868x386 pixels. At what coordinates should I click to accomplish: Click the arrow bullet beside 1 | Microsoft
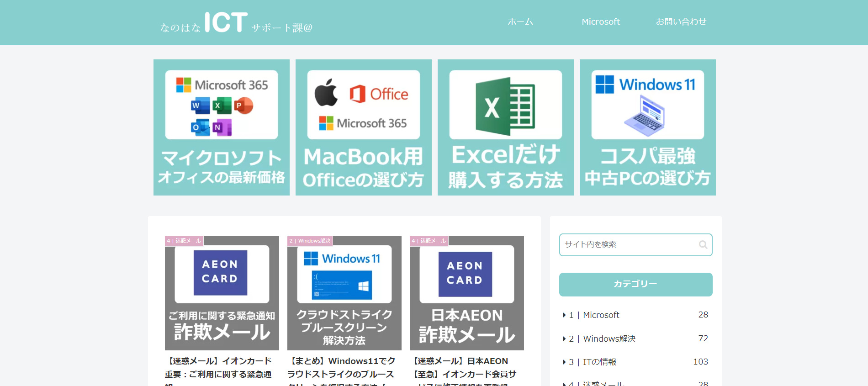click(565, 315)
